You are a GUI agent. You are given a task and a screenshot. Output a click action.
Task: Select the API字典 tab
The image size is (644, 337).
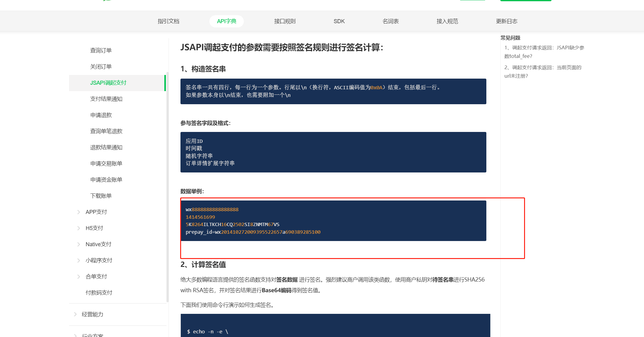coord(226,21)
